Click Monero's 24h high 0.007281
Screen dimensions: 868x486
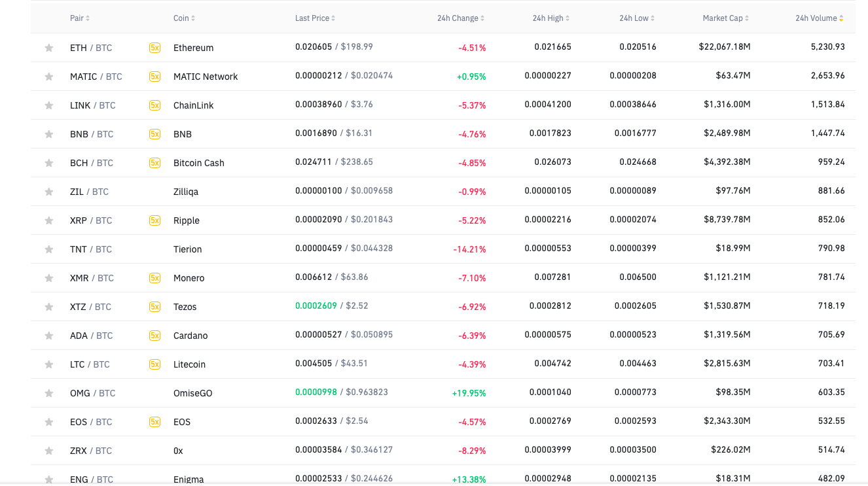tap(552, 277)
